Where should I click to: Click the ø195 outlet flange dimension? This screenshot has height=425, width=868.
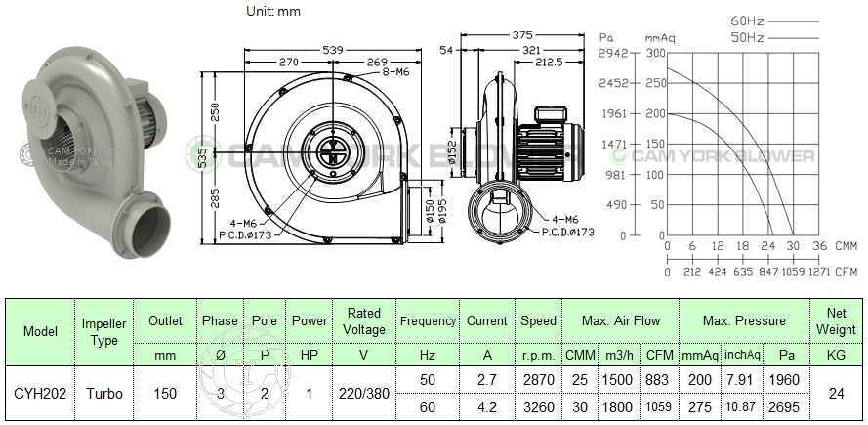coord(441,211)
